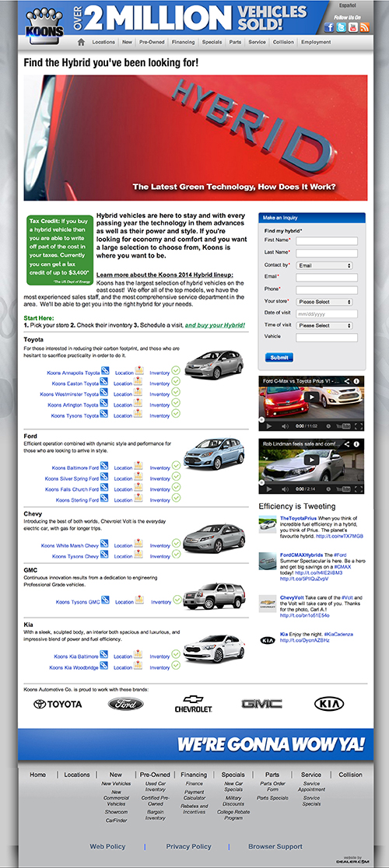The height and width of the screenshot is (868, 389).
Task: Open Location link for Koons Tysons Chevy
Action: coord(123,556)
